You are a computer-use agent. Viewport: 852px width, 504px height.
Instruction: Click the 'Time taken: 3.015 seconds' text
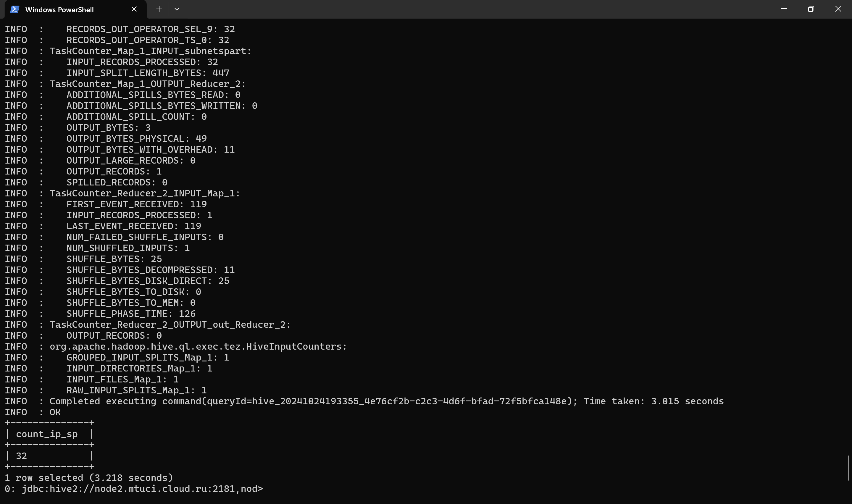pos(653,401)
